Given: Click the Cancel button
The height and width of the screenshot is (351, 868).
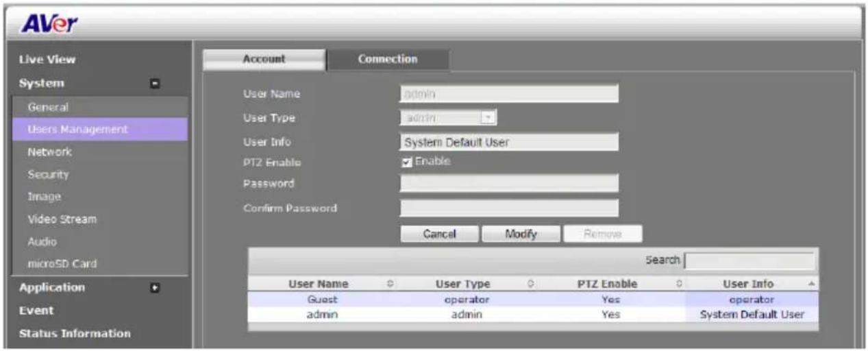Looking at the screenshot, I should coord(440,234).
